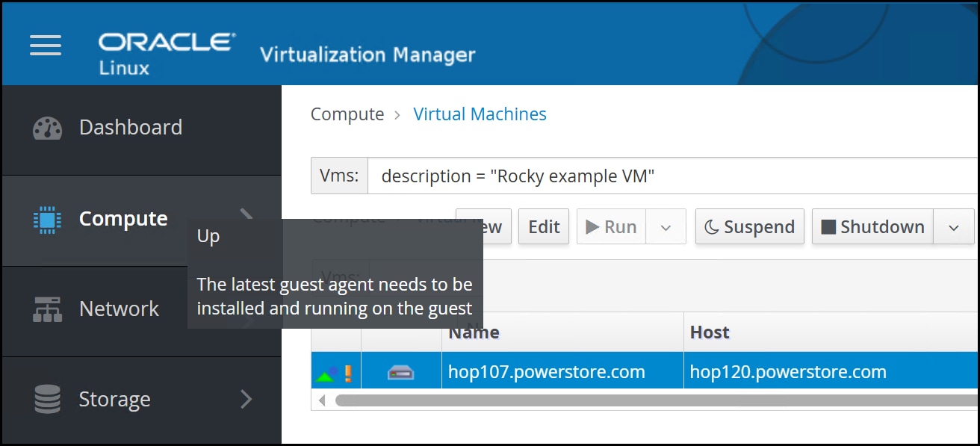Click the Run button
The width and height of the screenshot is (980, 446).
(612, 227)
